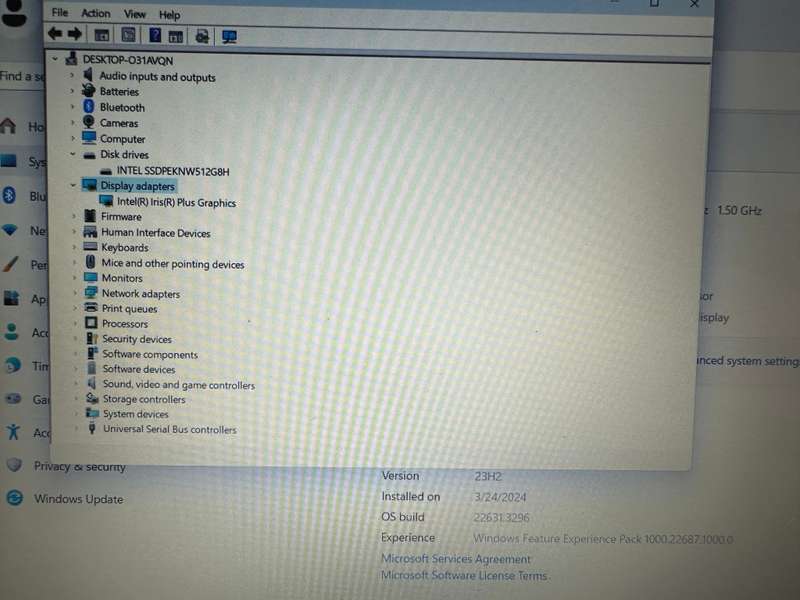Viewport: 800px width, 600px height.
Task: Select the Cameras category icon
Action: point(89,122)
